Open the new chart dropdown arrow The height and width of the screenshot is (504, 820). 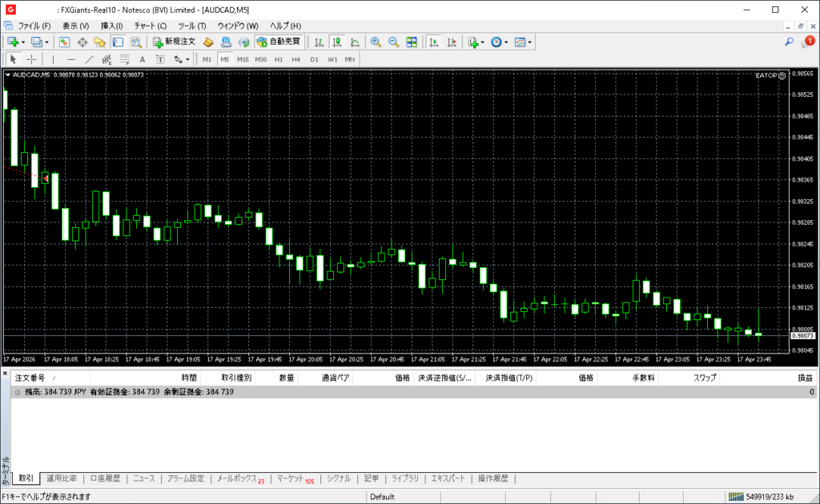(x=23, y=42)
